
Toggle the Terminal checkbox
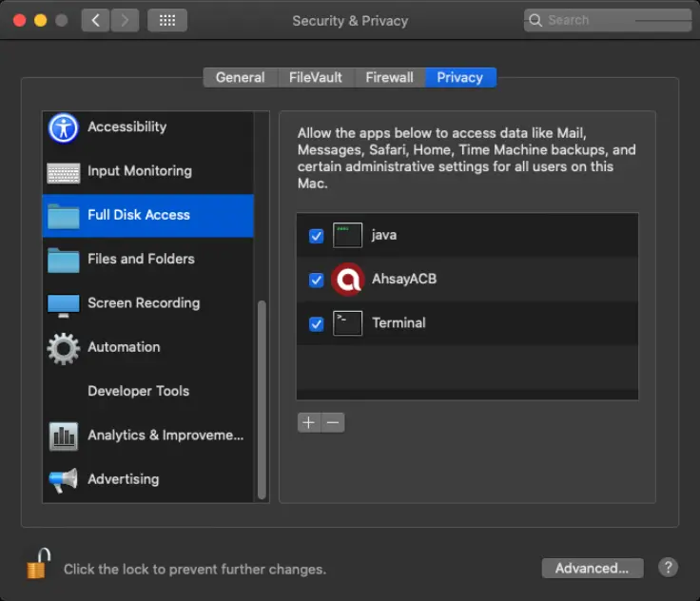pos(317,324)
